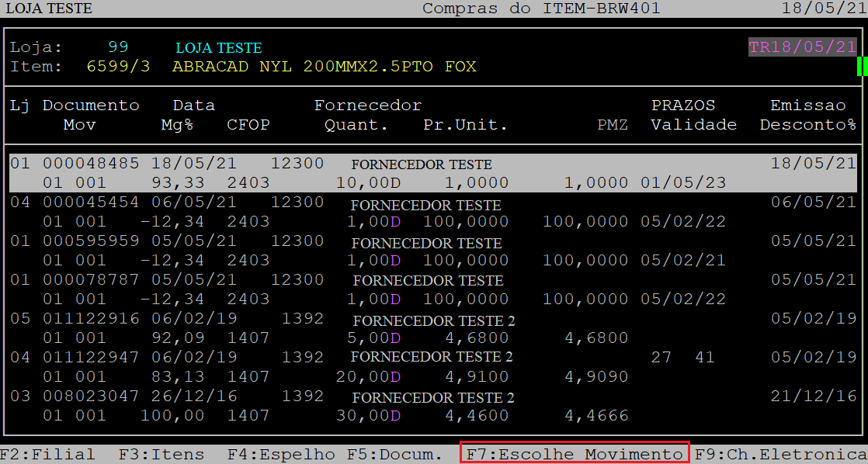This screenshot has width=868, height=464.
Task: Open F4:Espelho from the function bar
Action: point(281,455)
